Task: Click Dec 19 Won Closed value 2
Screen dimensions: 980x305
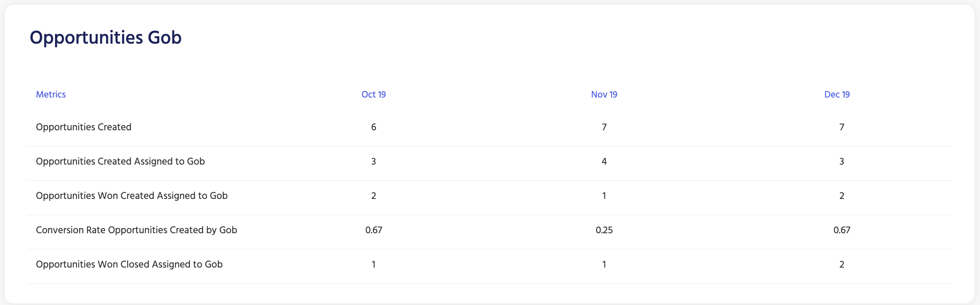Action: [x=842, y=264]
